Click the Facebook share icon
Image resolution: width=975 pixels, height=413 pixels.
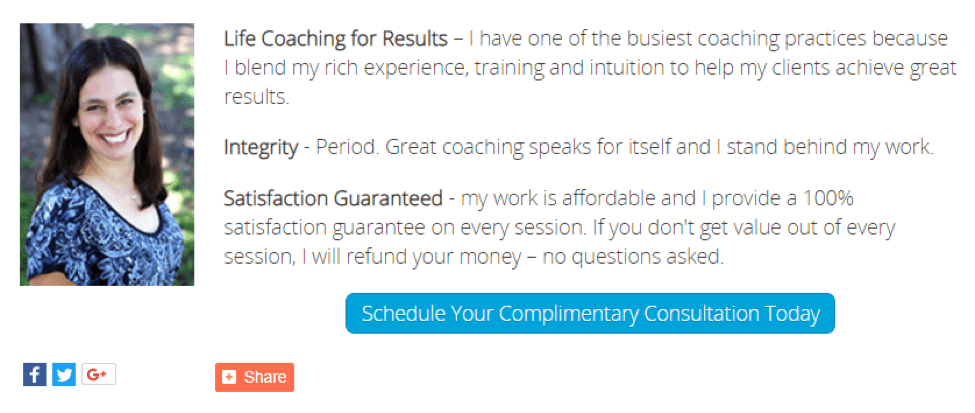[x=34, y=375]
